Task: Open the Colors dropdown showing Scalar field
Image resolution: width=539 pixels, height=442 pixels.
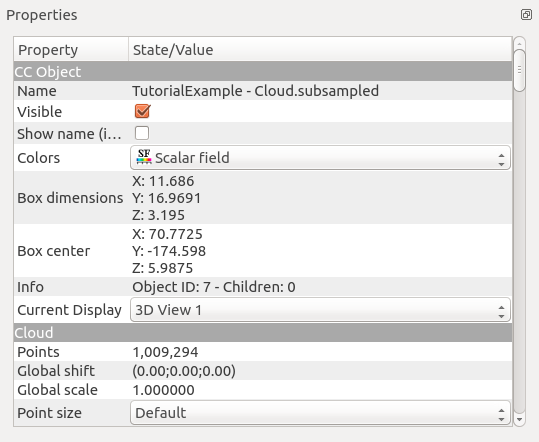Action: [320, 158]
